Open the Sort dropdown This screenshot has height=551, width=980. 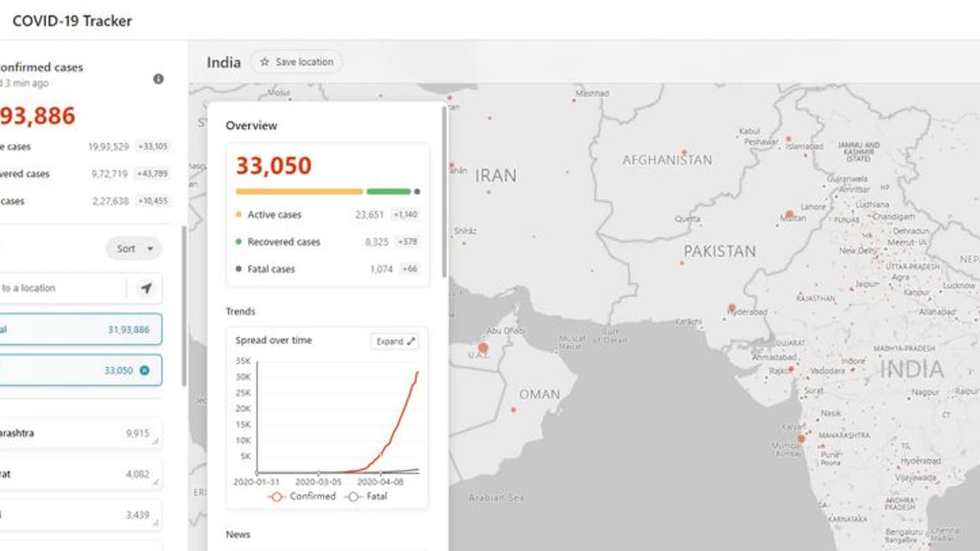134,249
